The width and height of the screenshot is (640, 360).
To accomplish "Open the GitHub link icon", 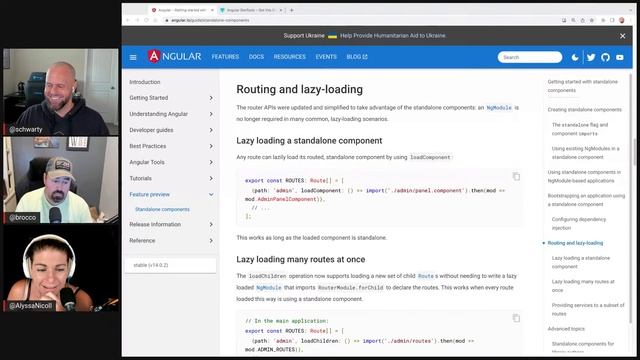I will [x=605, y=58].
